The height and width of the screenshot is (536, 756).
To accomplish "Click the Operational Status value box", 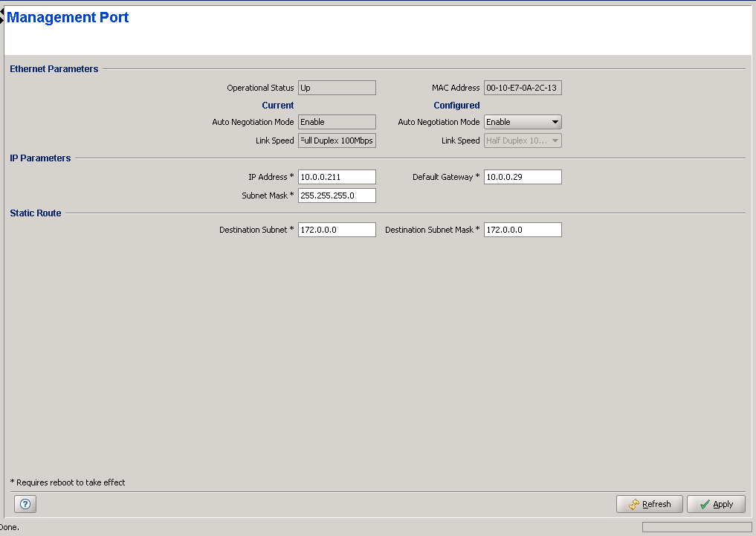I will click(x=337, y=88).
